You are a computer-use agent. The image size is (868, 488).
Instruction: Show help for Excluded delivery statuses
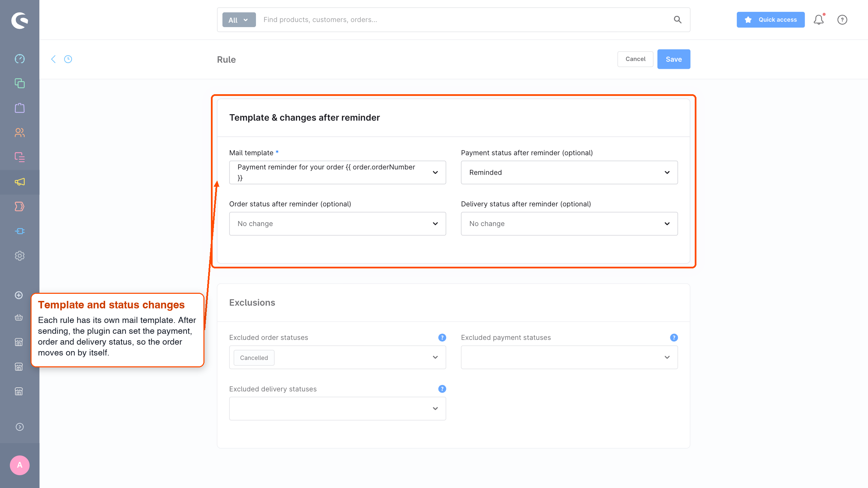click(442, 389)
